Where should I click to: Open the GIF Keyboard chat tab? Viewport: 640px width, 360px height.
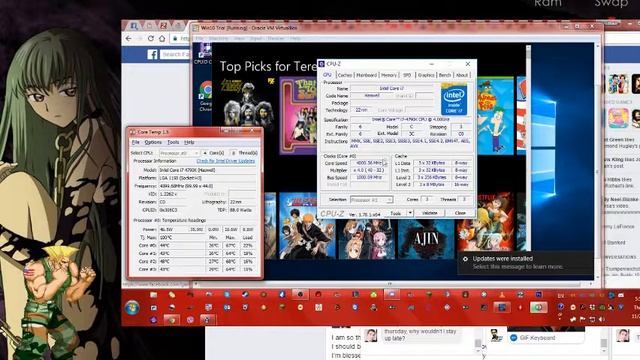(x=546, y=338)
